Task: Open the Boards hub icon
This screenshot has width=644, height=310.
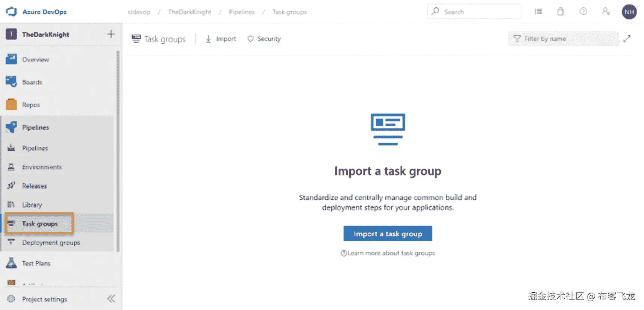Action: coord(11,82)
